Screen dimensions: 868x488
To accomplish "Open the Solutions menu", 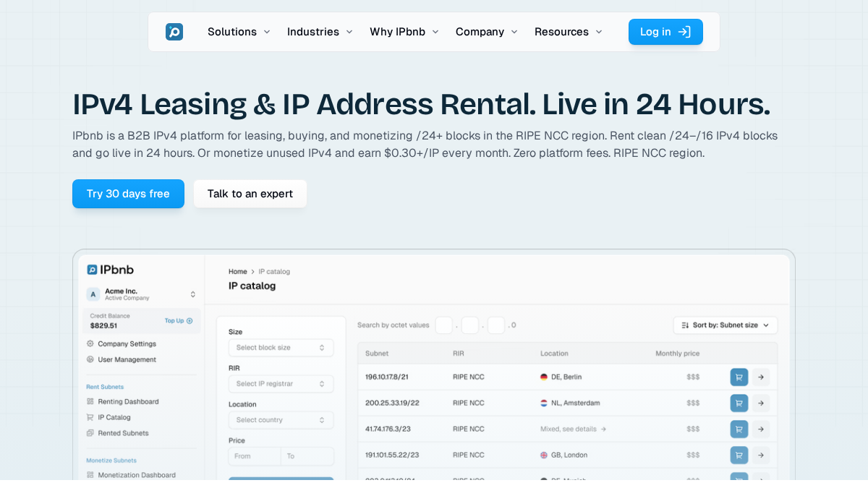I will pyautogui.click(x=239, y=32).
